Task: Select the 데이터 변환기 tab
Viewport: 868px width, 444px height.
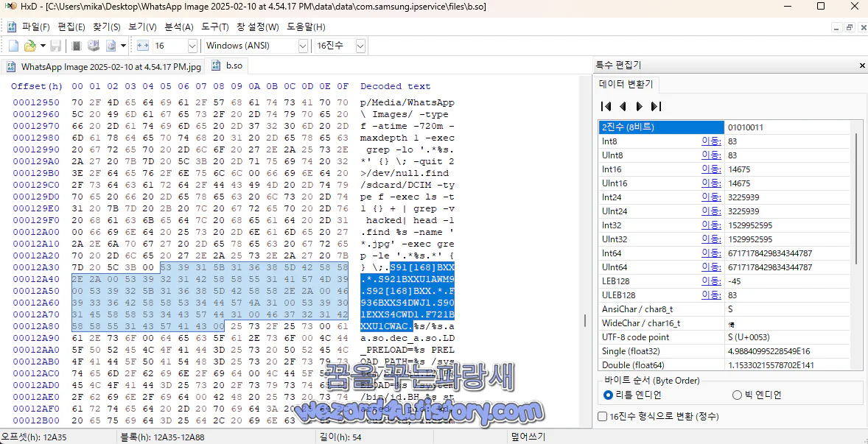Action: (626, 85)
